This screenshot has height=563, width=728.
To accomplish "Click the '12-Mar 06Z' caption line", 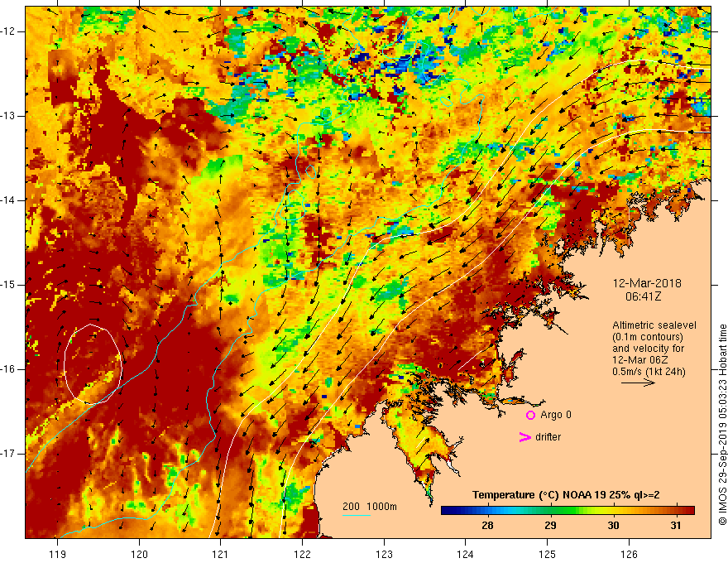I will (639, 360).
